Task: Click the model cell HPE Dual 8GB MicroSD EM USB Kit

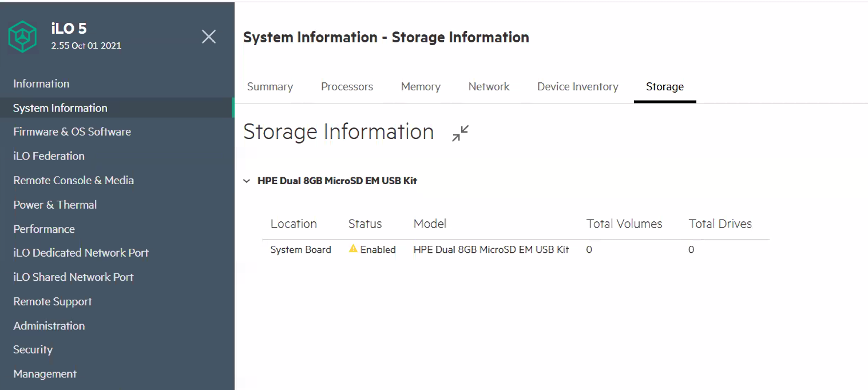Action: (492, 249)
